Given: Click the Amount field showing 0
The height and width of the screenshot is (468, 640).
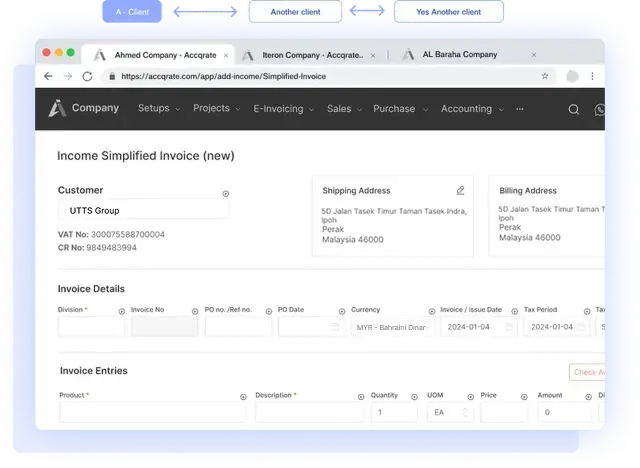Looking at the screenshot, I should click(x=564, y=413).
